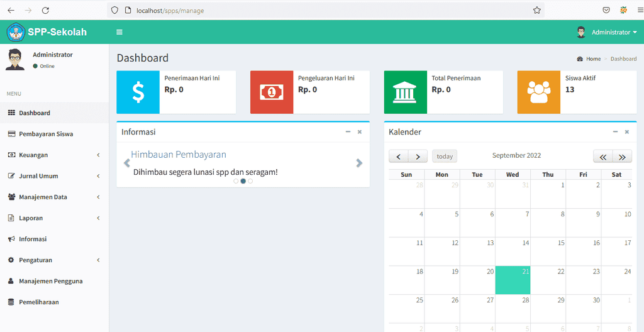Click the calendar today button

[445, 156]
